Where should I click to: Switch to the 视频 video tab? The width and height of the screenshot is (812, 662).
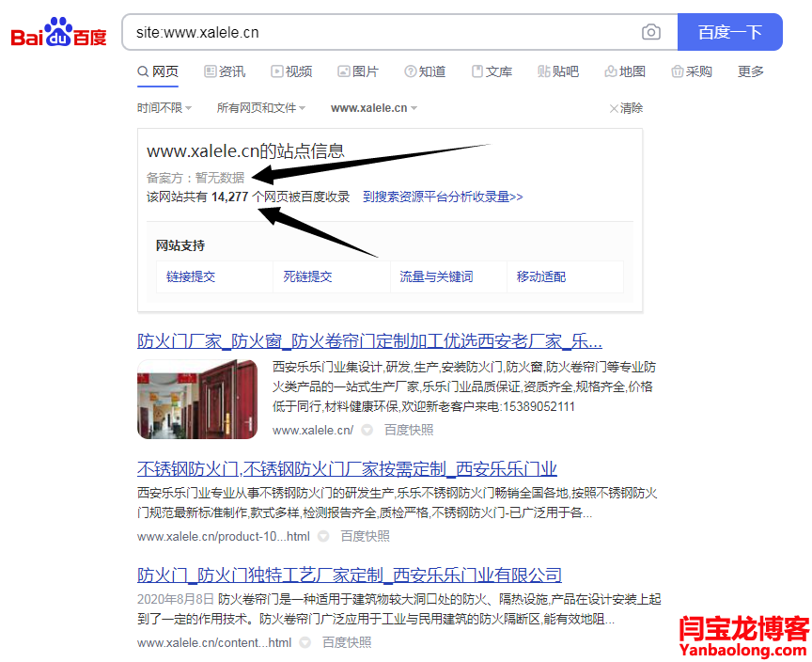(291, 71)
